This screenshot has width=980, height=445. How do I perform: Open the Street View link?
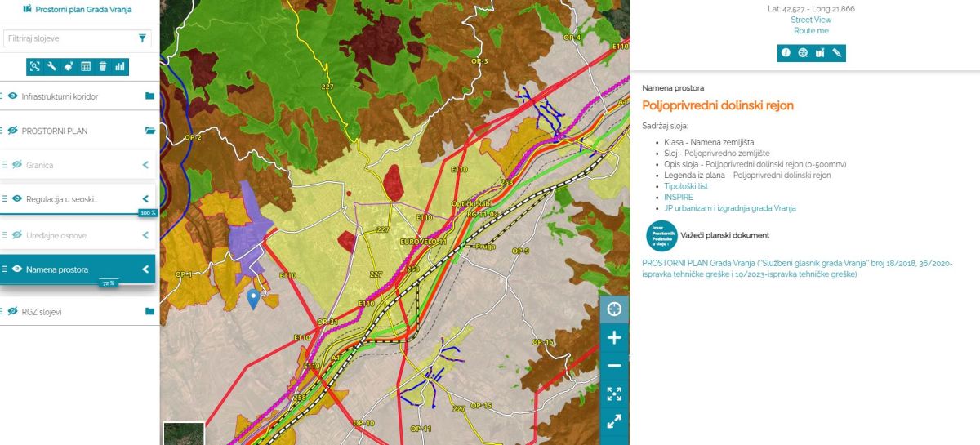pos(810,20)
